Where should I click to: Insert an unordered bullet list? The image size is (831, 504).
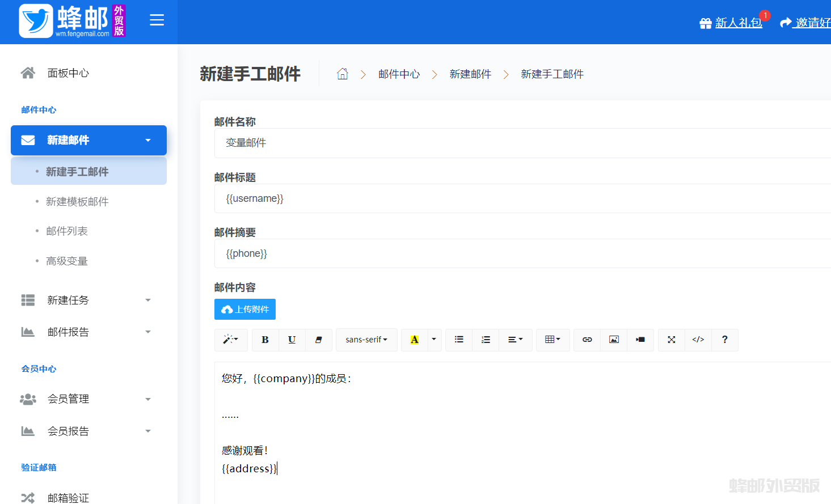[459, 340]
